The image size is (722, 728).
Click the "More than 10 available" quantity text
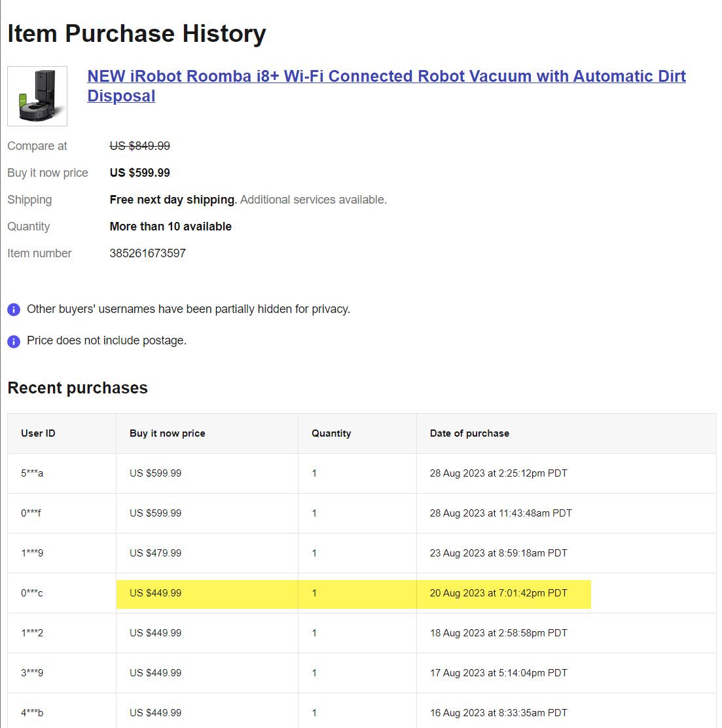(x=170, y=227)
